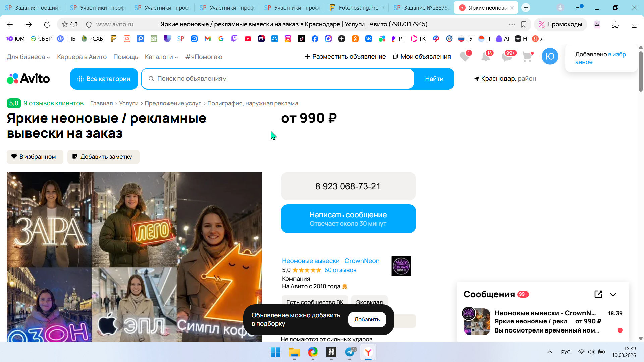Open the Помощь menu link
644x362 pixels.
(125, 57)
